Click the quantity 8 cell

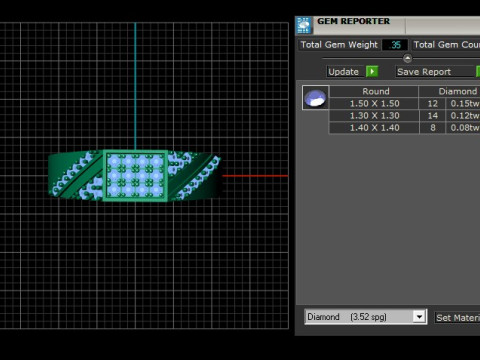click(x=432, y=128)
